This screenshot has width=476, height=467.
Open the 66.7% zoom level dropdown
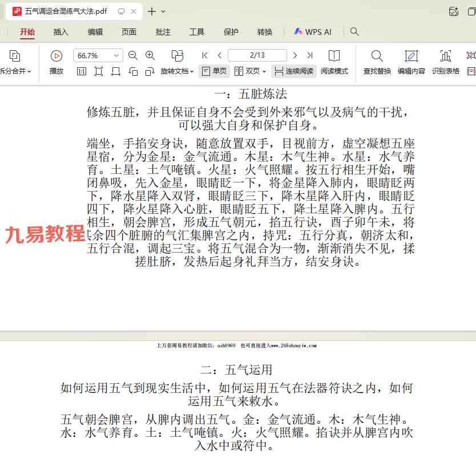116,55
